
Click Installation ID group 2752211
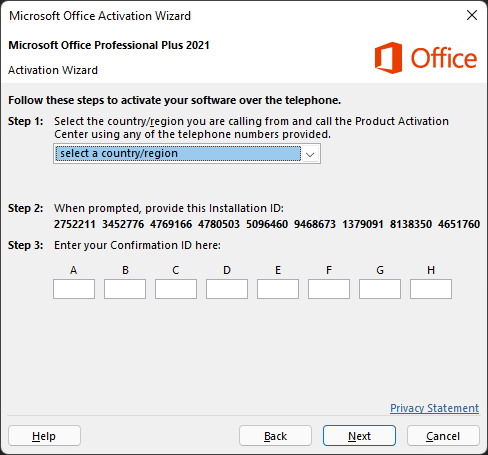(75, 224)
